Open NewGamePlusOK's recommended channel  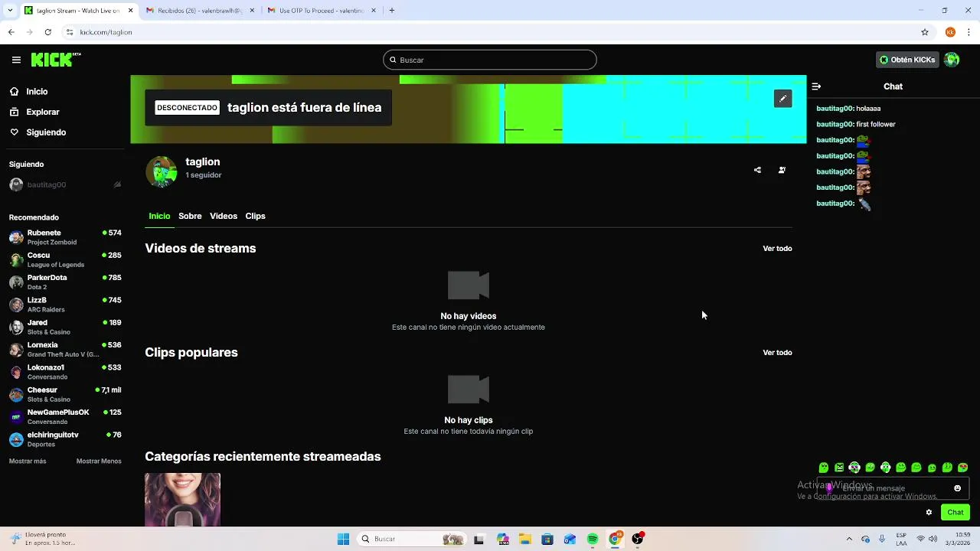65,416
